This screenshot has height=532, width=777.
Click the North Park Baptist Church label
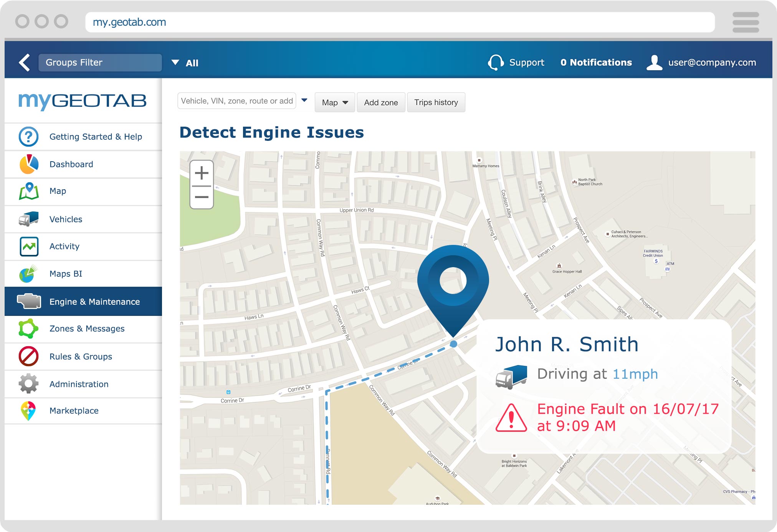click(x=590, y=182)
